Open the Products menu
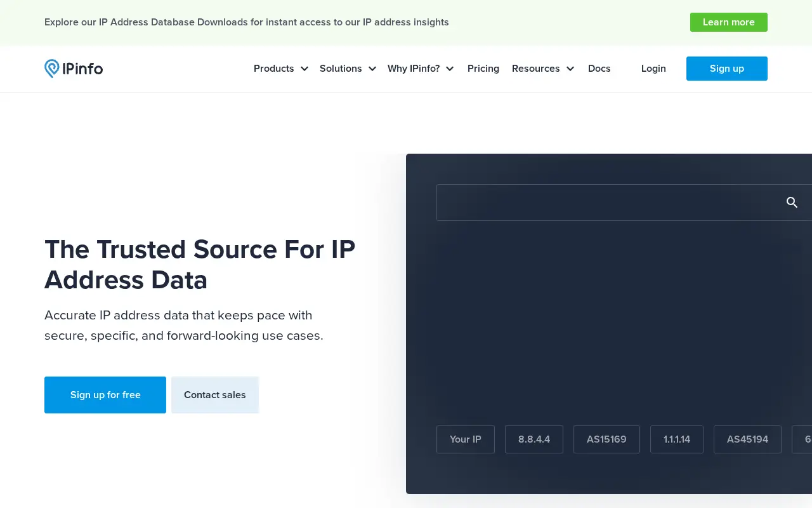 pyautogui.click(x=274, y=69)
